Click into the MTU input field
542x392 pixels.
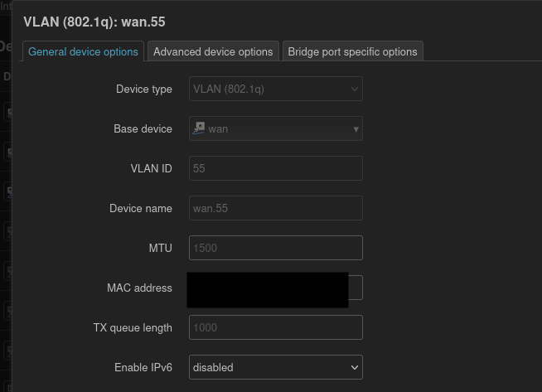tap(275, 248)
